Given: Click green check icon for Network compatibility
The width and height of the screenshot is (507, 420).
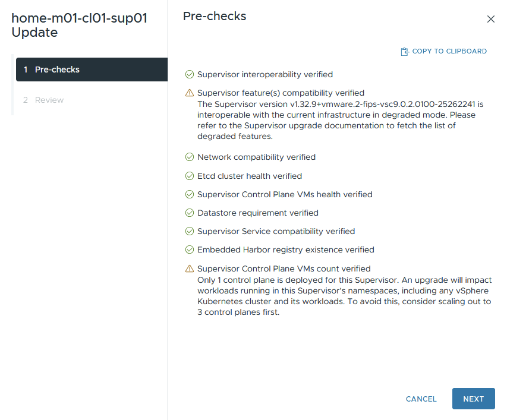Looking at the screenshot, I should point(190,157).
